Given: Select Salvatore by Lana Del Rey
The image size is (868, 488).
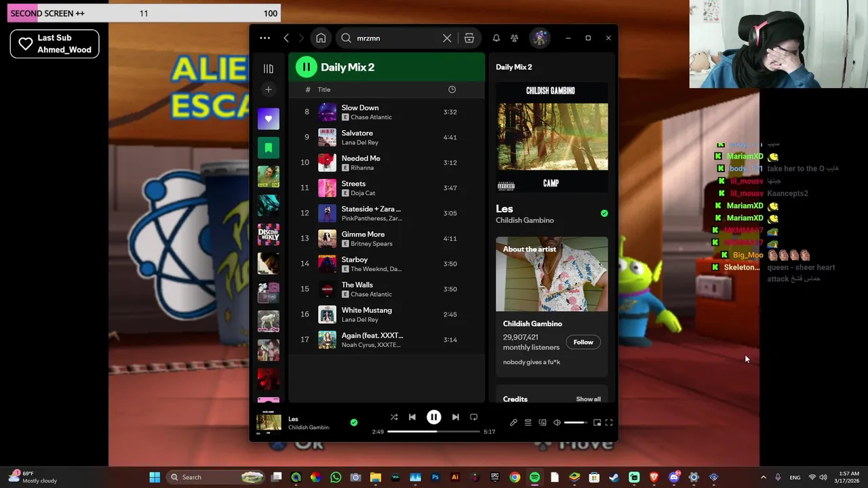Looking at the screenshot, I should [387, 138].
